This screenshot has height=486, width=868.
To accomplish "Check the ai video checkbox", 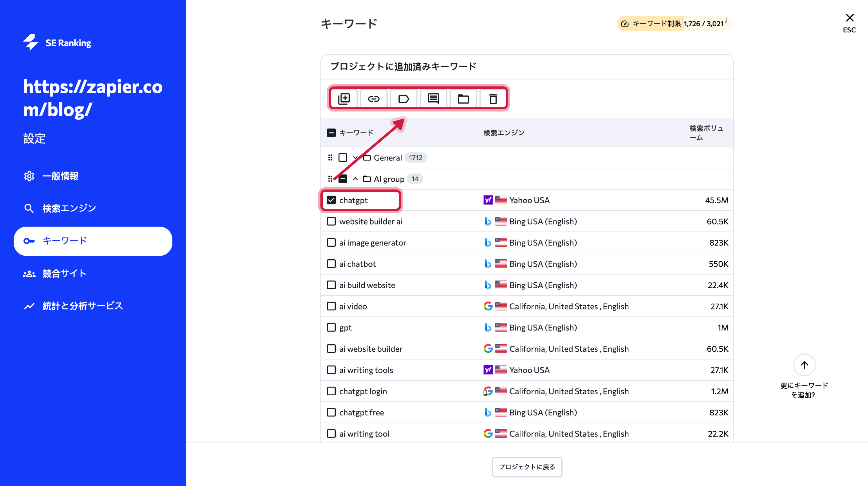I will tap(331, 306).
